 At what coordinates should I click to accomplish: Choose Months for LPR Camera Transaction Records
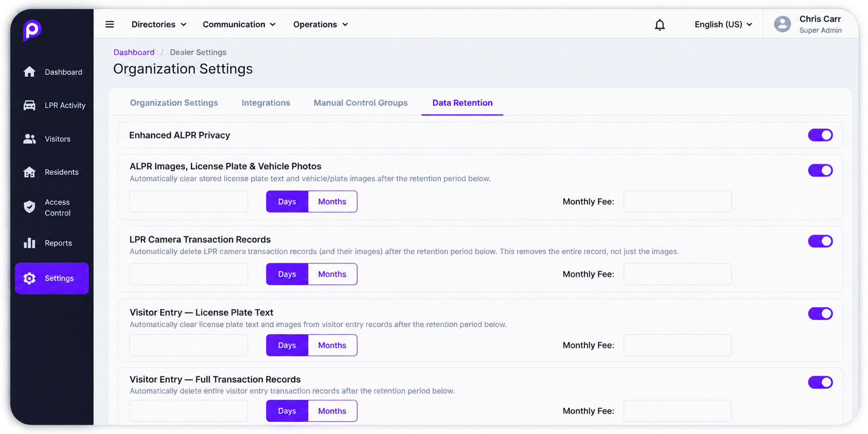pyautogui.click(x=332, y=274)
